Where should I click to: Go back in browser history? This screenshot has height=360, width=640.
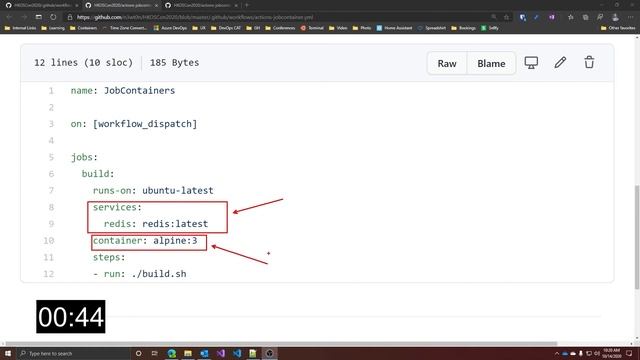[9, 17]
